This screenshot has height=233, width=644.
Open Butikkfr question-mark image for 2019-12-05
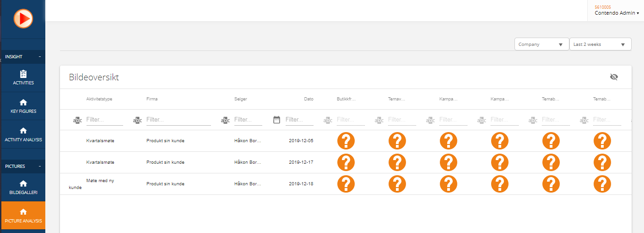(x=346, y=141)
